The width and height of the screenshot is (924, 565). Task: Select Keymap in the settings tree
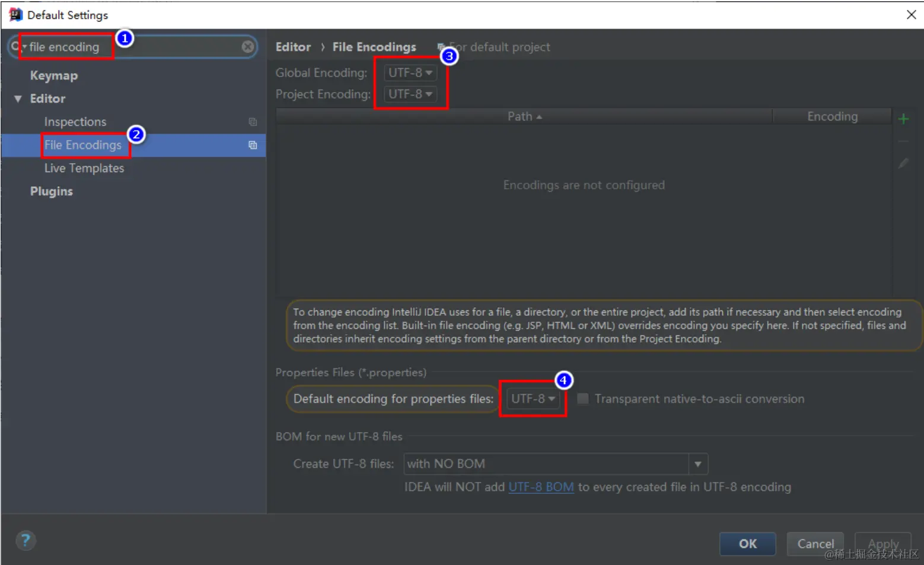pos(54,76)
